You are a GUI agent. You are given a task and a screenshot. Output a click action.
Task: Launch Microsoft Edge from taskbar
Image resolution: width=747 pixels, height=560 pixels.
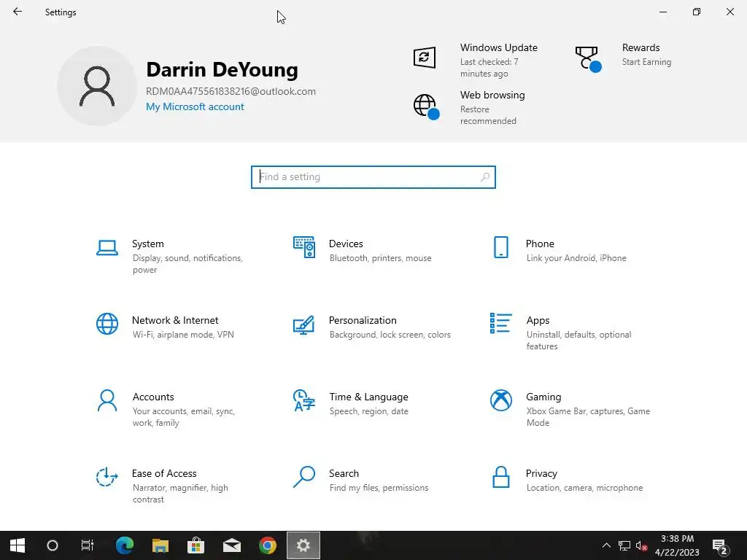click(124, 545)
